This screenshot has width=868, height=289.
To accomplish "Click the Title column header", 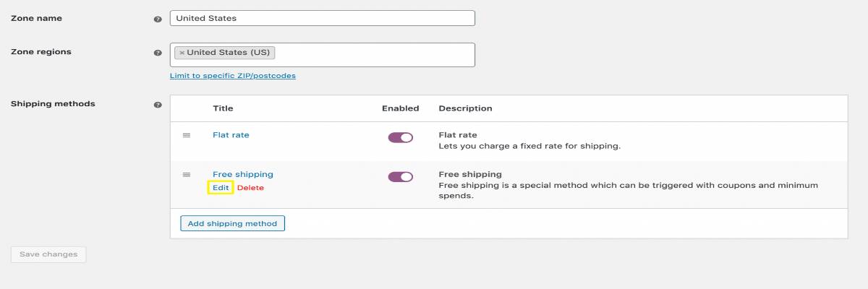I will click(223, 108).
